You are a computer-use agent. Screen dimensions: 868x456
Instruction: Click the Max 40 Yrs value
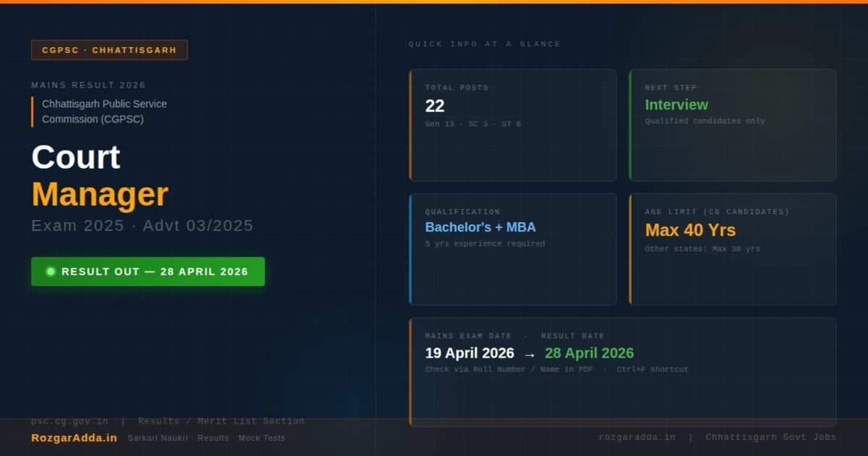pyautogui.click(x=690, y=230)
